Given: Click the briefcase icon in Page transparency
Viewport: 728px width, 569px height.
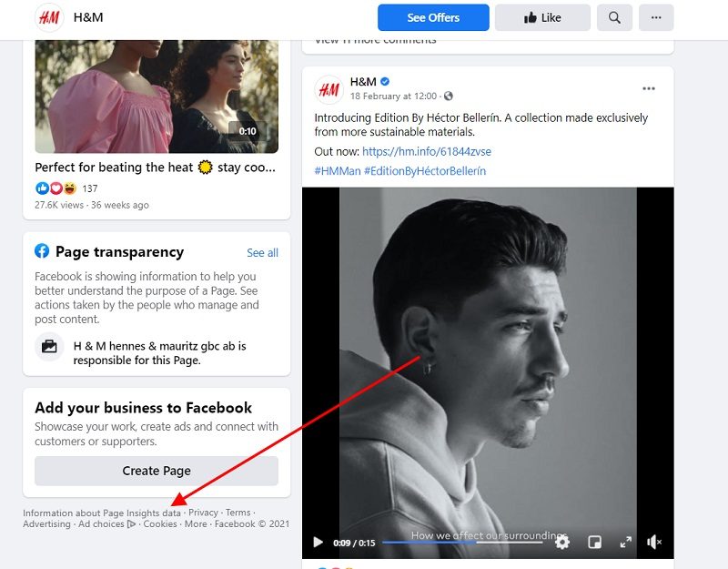Looking at the screenshot, I should (x=49, y=347).
